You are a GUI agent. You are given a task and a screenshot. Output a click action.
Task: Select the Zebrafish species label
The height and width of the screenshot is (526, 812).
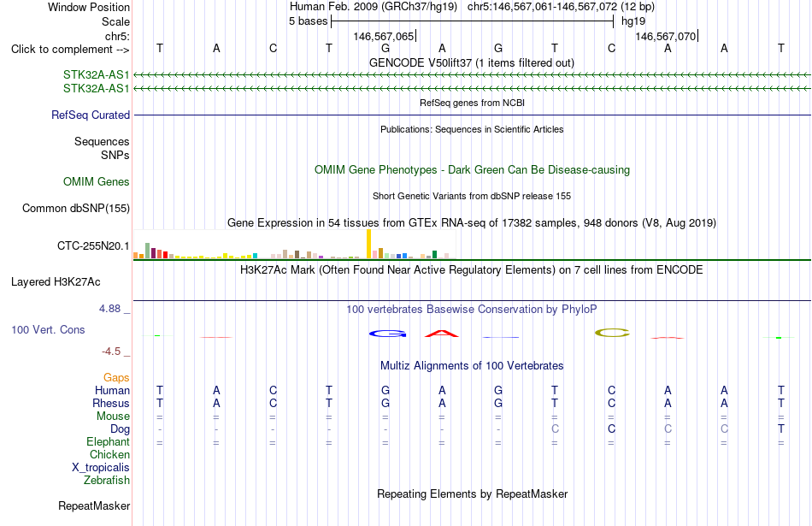pyautogui.click(x=107, y=481)
